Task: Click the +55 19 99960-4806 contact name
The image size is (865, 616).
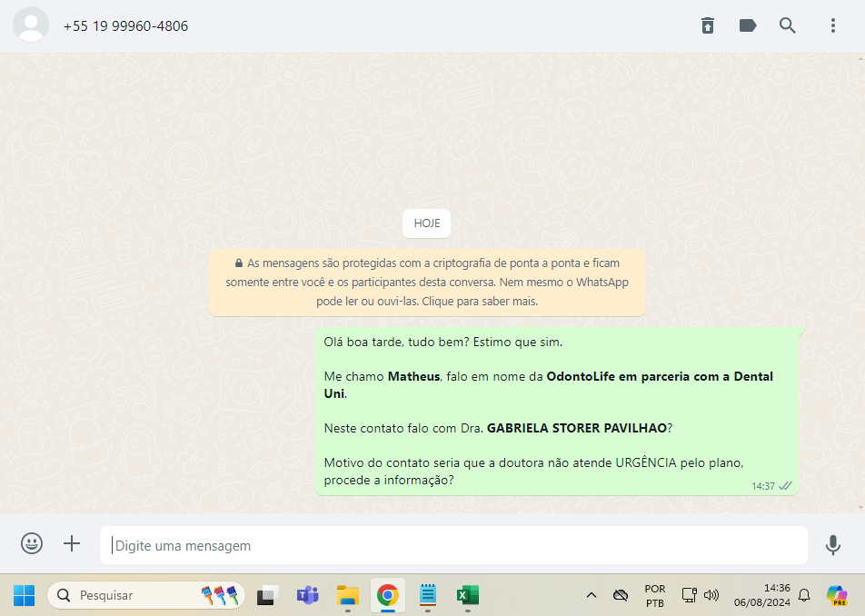Action: point(125,26)
